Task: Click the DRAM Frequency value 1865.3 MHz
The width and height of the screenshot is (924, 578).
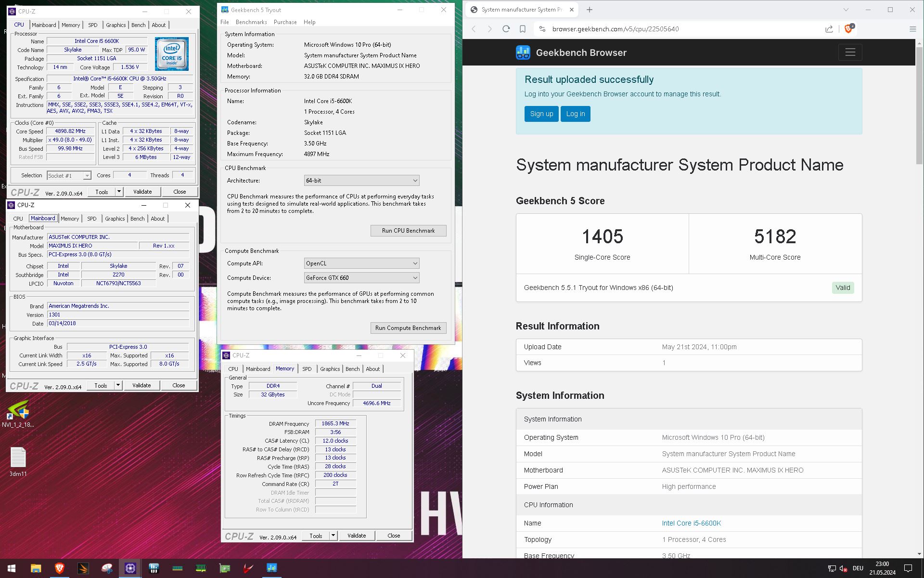Action: coord(335,423)
